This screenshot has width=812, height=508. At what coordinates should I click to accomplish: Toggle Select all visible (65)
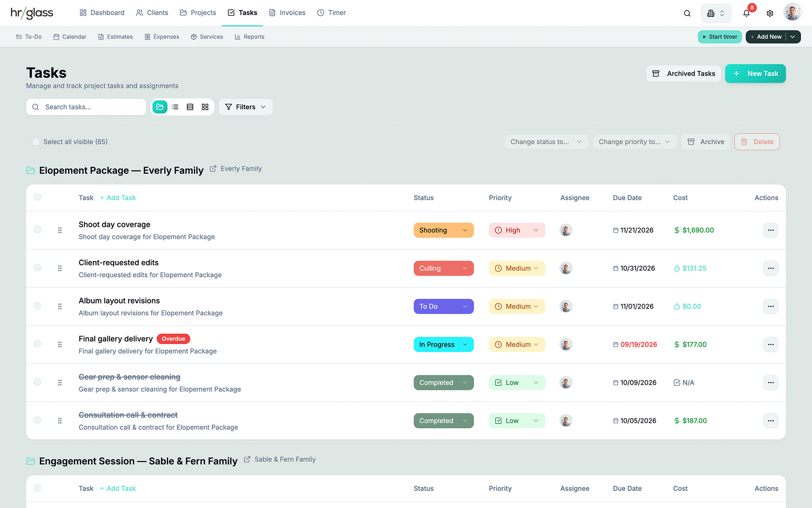[36, 142]
